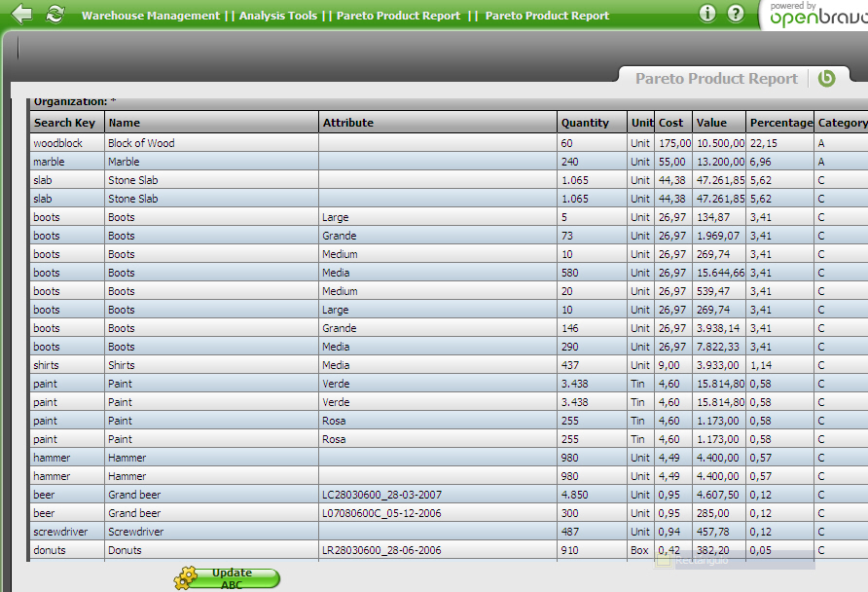The image size is (868, 592).
Task: Click the round green icon beside the tab title
Action: click(x=826, y=79)
